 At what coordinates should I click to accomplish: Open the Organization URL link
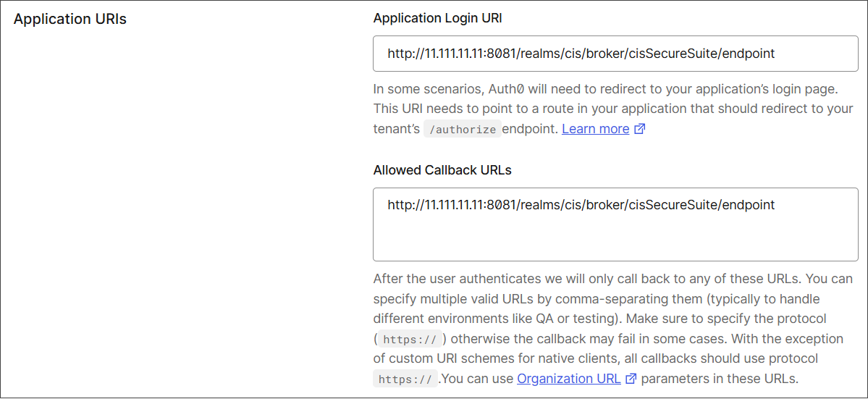click(x=568, y=379)
